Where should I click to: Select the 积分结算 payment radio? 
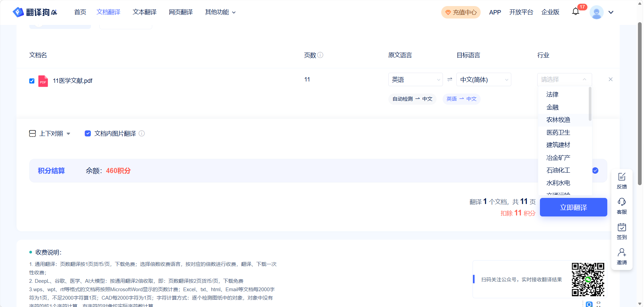(595, 171)
